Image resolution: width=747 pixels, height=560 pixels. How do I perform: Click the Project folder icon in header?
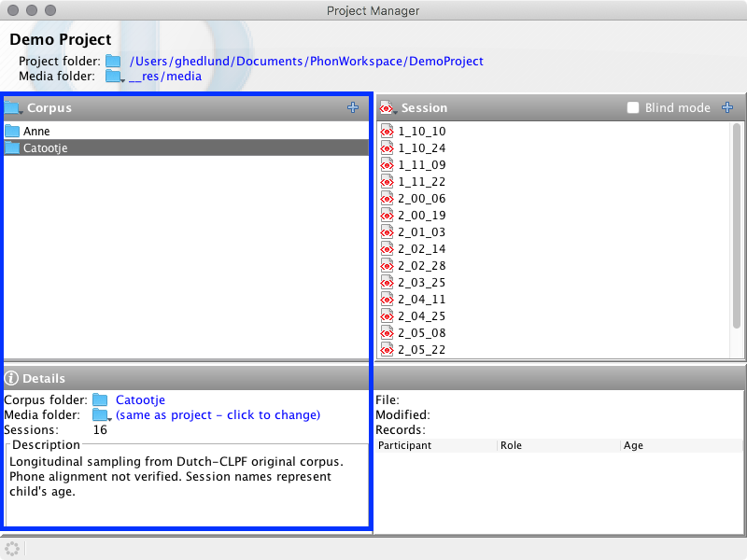[113, 61]
